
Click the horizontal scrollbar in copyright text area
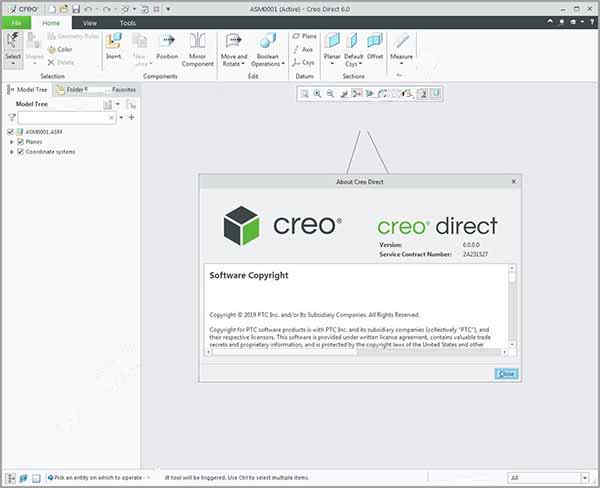pyautogui.click(x=356, y=352)
